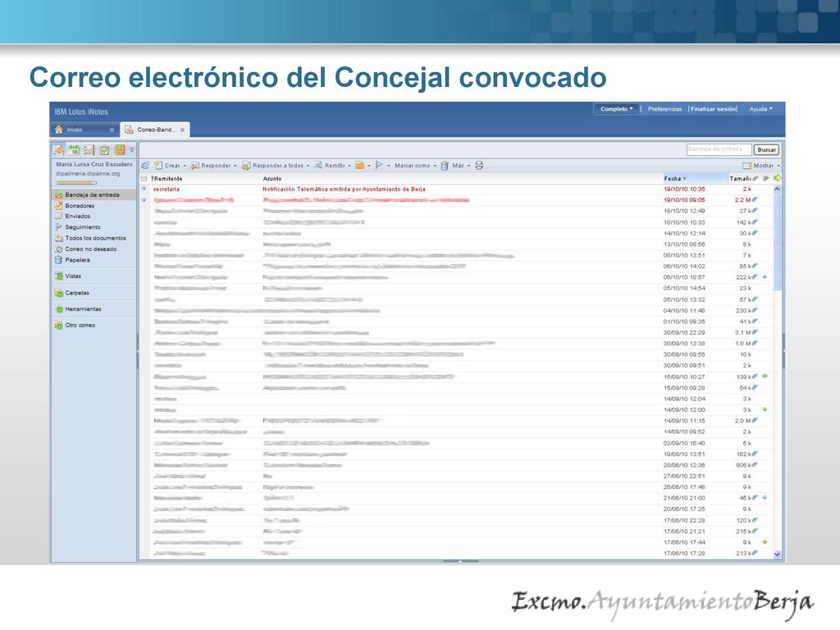Click the Crear button
This screenshot has height=630, width=840.
tap(167, 166)
